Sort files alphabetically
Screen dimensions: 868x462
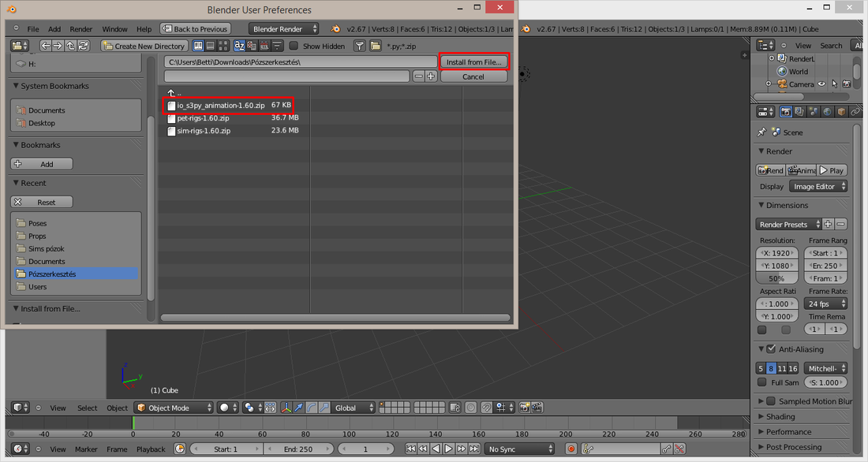point(239,46)
